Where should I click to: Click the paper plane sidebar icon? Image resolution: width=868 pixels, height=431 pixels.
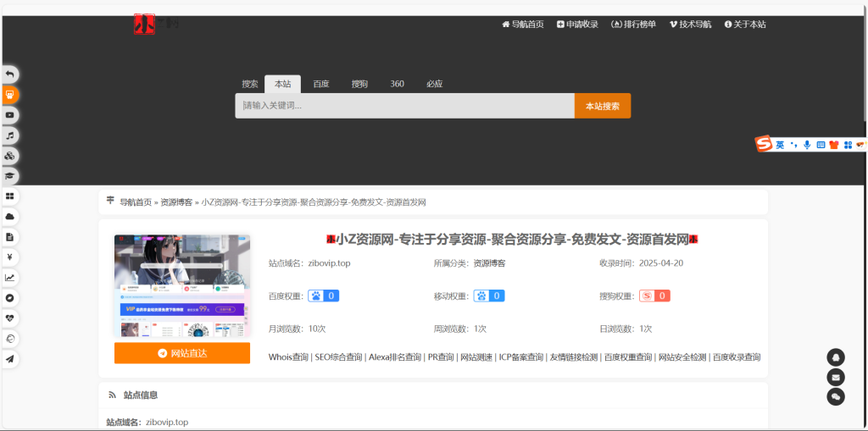(10, 359)
